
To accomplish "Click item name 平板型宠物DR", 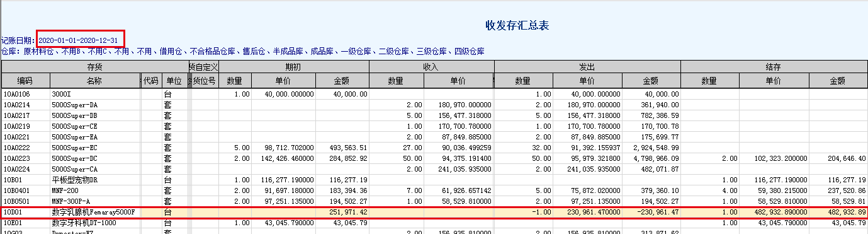I will [x=76, y=180].
